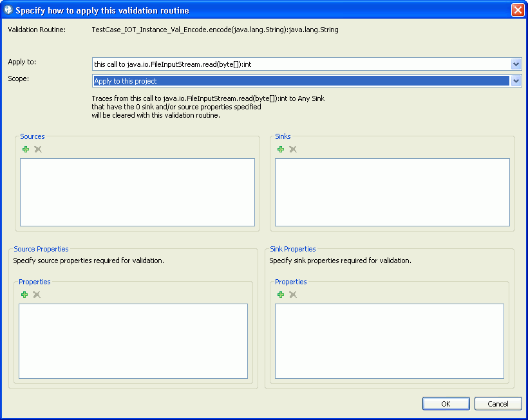Add a source property under Source Properties
Screen dimensions: 528x420
point(24,295)
